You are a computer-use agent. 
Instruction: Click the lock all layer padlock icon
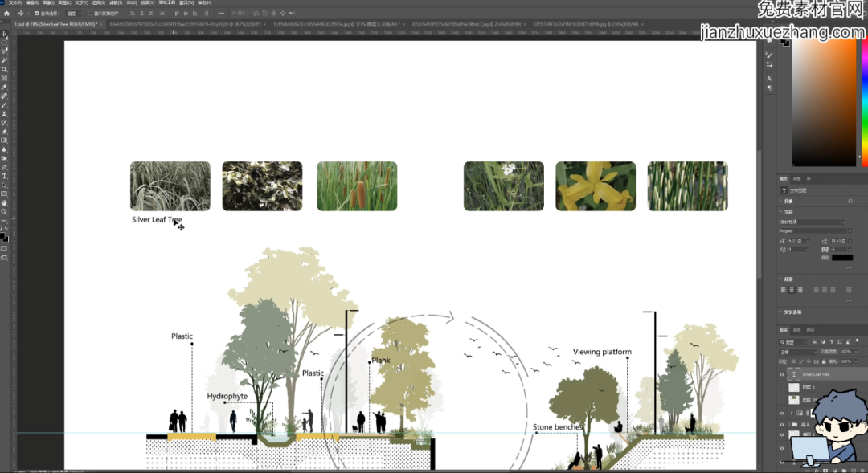click(x=824, y=361)
